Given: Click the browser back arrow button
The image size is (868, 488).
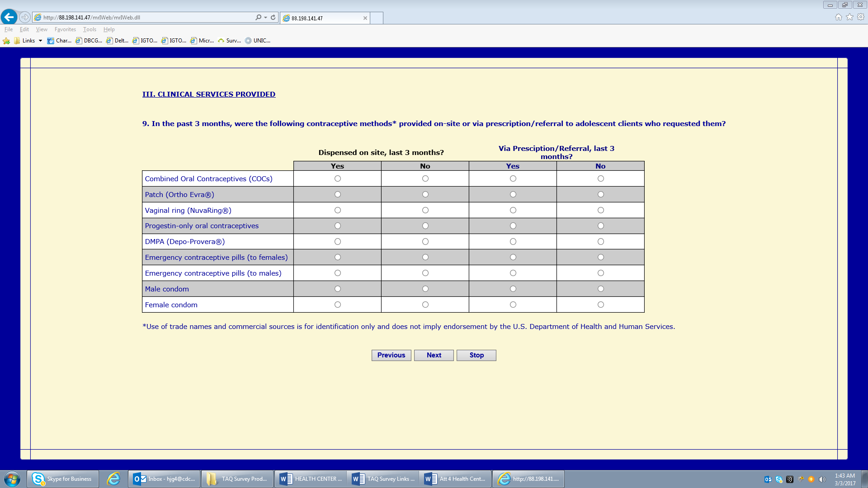Looking at the screenshot, I should click(x=9, y=17).
